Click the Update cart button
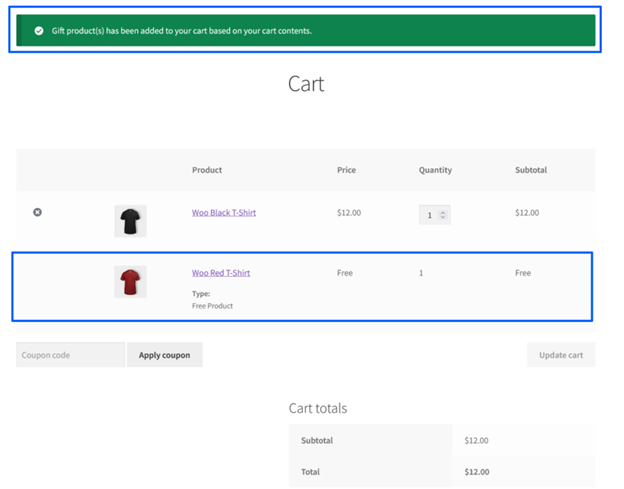Viewport: 624px width, 489px height. 561,355
